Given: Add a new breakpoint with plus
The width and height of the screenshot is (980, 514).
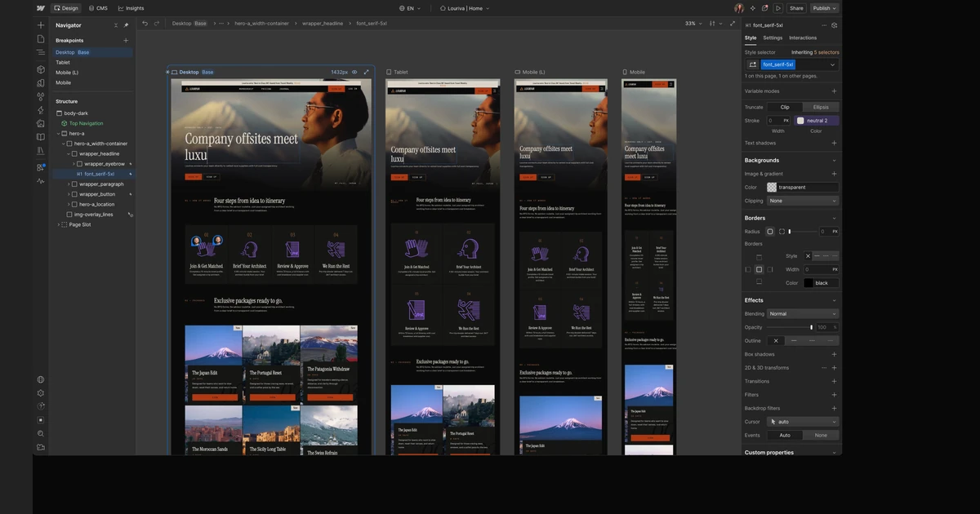Looking at the screenshot, I should 126,40.
